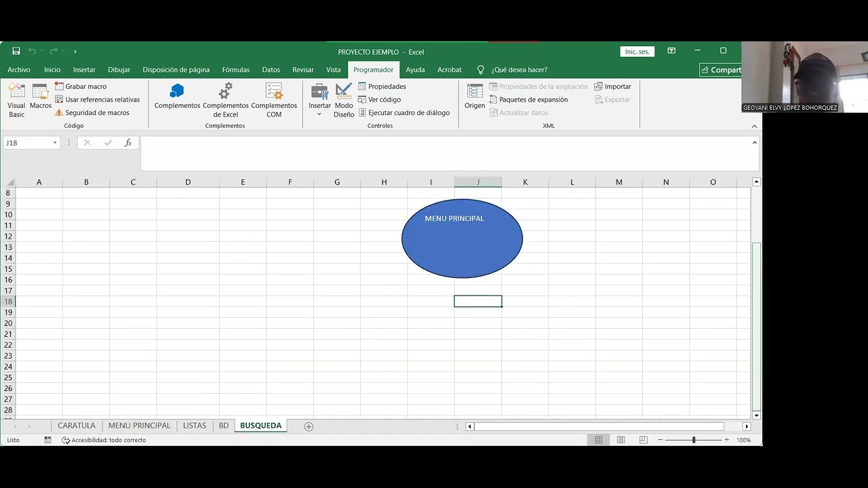Click the MENU PRINCIPAL oval shape
Viewport: 868px width, 488px height.
462,239
